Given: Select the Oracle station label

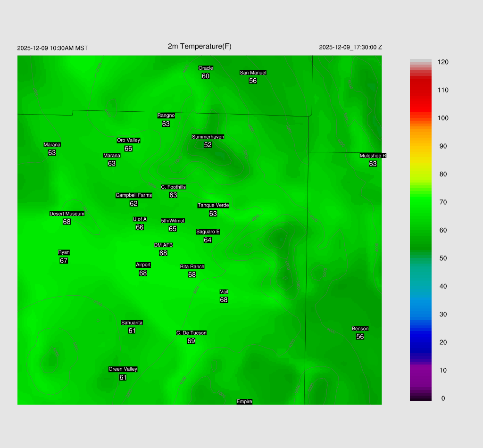Looking at the screenshot, I should (206, 68).
